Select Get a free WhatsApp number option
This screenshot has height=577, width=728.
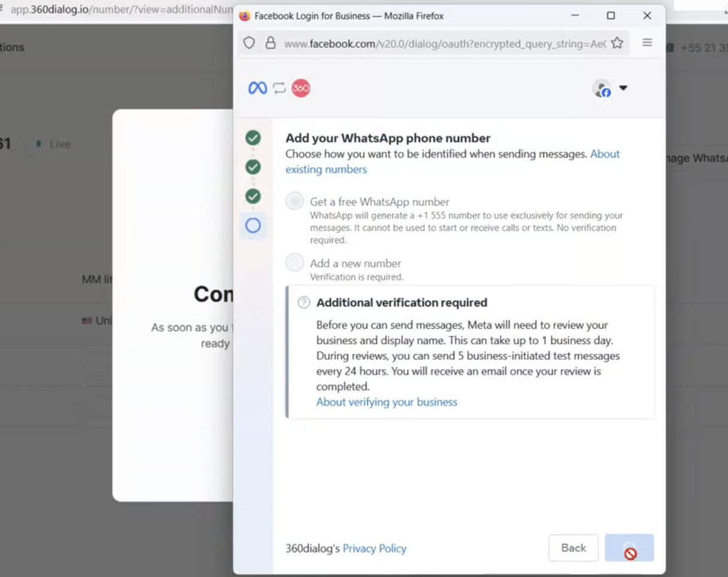(x=295, y=201)
